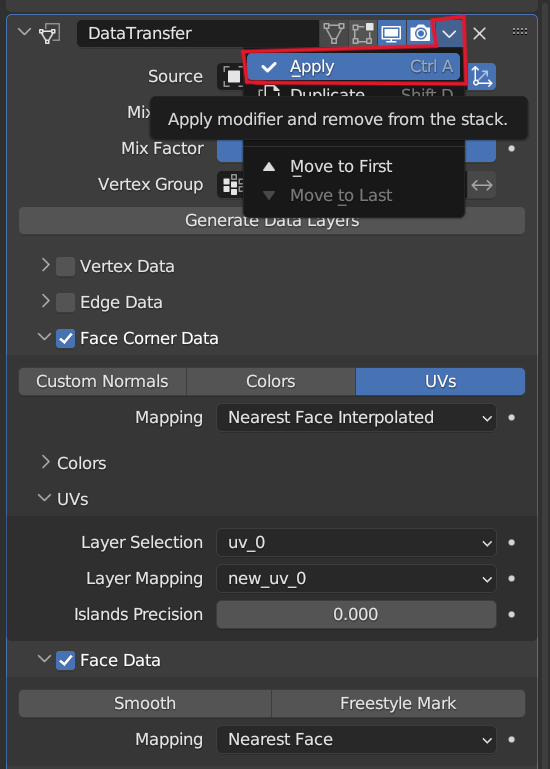
Task: Click the Object Transform icon beside Source
Action: tap(482, 77)
